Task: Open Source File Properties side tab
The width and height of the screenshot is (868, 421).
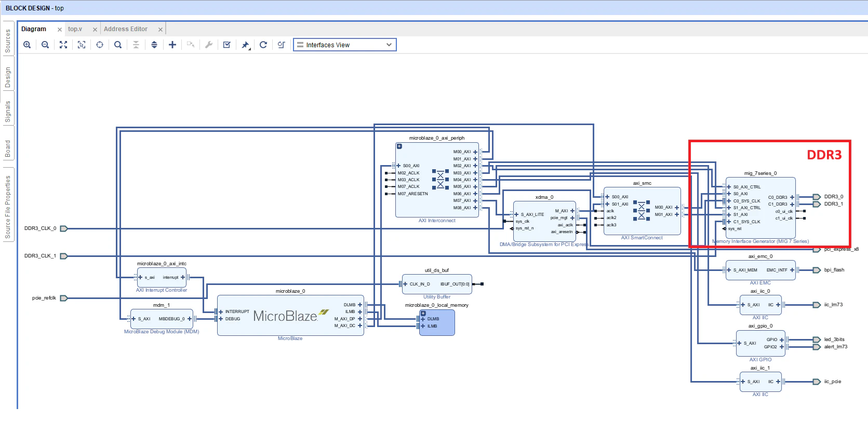Action: click(8, 207)
